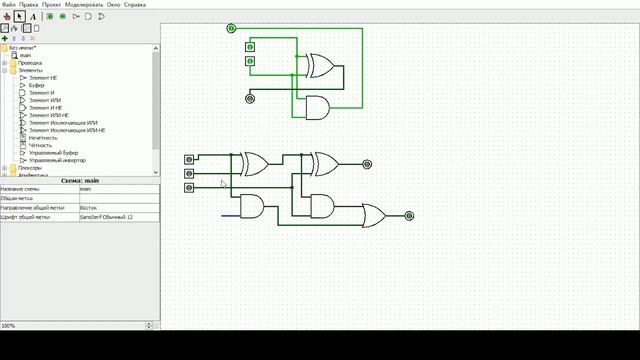Adjust zoom with the 100% stepper arrows
The image size is (640, 360).
[149, 325]
